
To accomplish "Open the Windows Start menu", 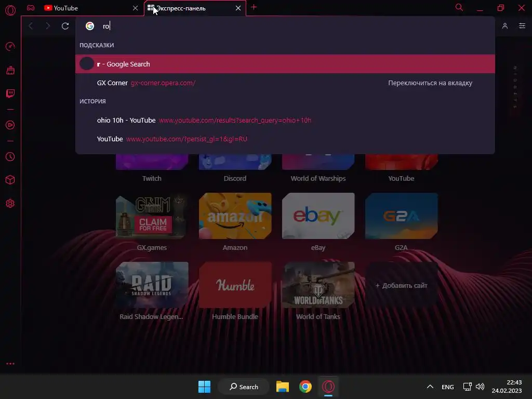I will coord(204,387).
